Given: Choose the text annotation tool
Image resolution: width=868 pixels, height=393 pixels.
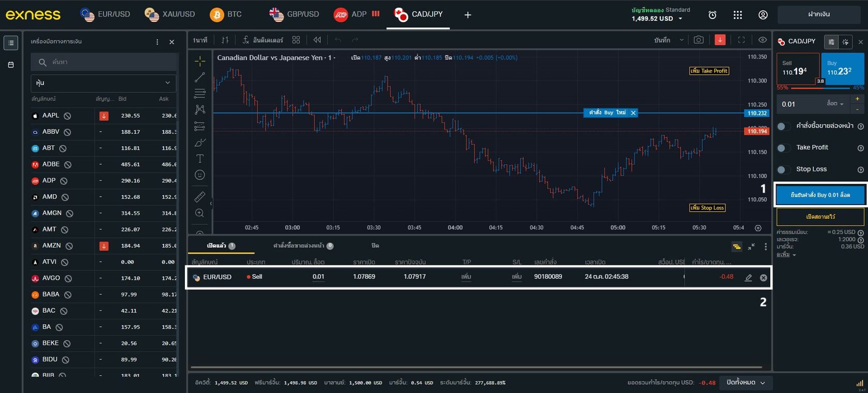Looking at the screenshot, I should (x=200, y=159).
